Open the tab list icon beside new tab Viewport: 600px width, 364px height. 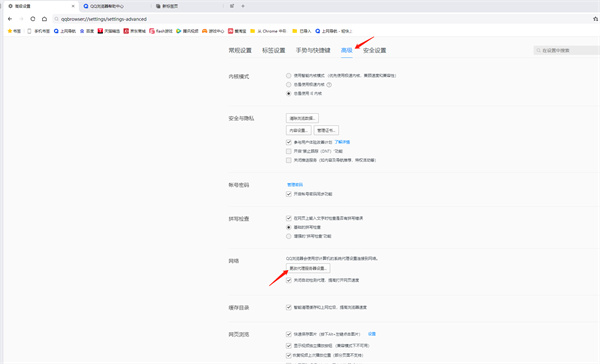tap(232, 6)
